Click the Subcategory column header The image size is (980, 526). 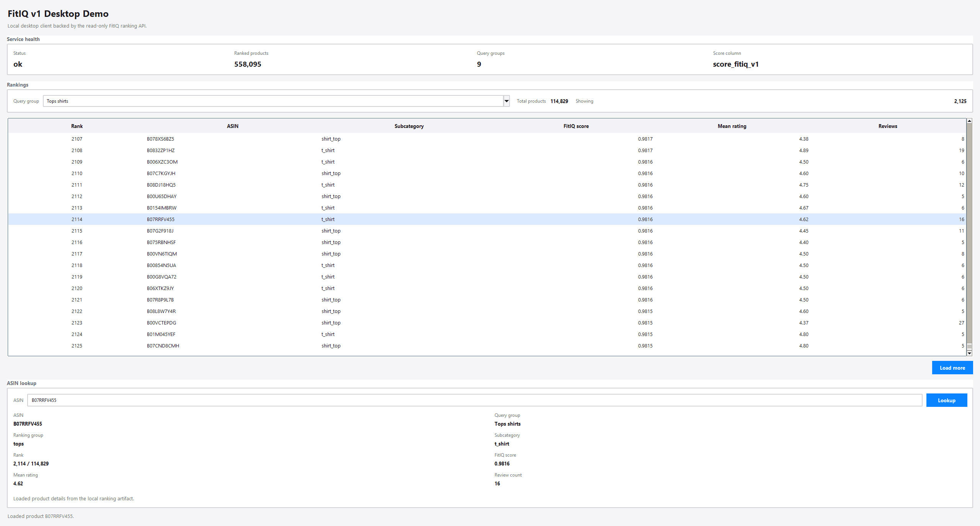point(409,126)
